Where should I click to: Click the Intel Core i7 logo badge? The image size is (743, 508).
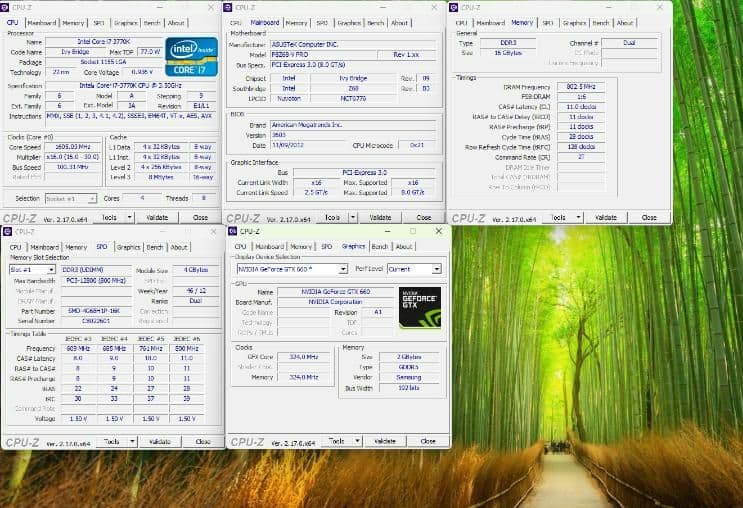click(x=191, y=56)
